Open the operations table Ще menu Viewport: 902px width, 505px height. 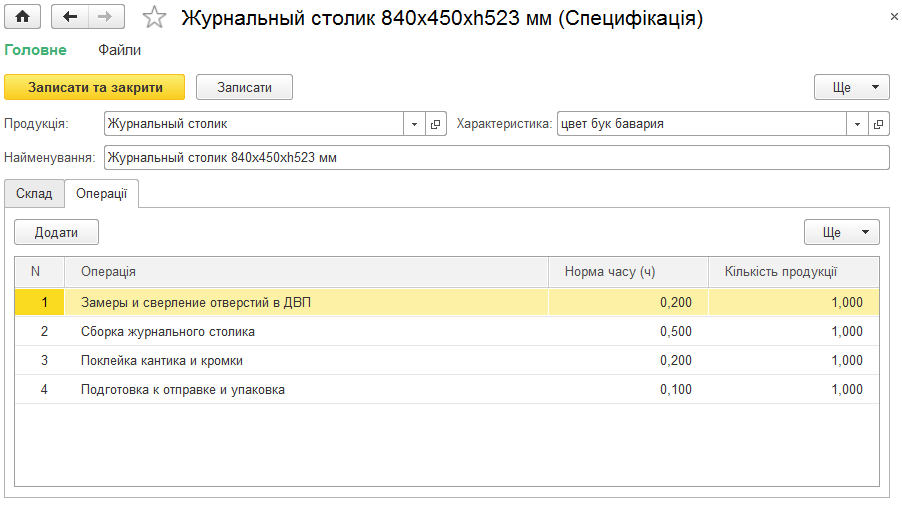point(842,232)
